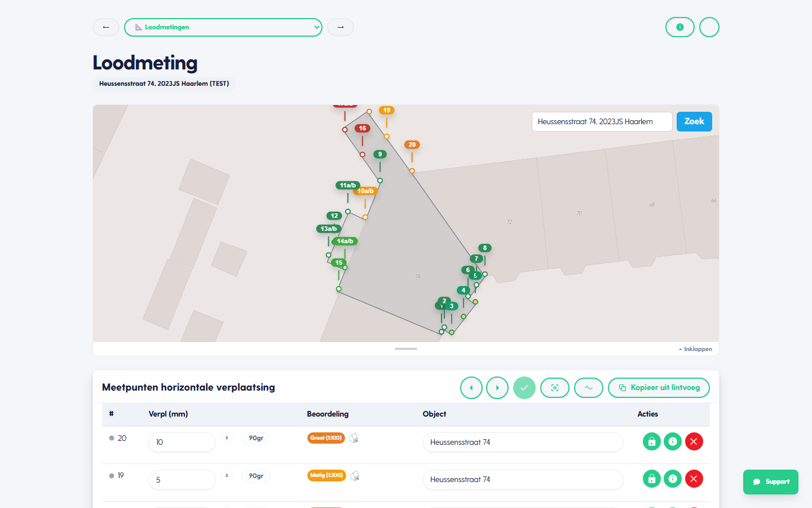
Task: Toggle the ± sign for point 20
Action: 227,438
